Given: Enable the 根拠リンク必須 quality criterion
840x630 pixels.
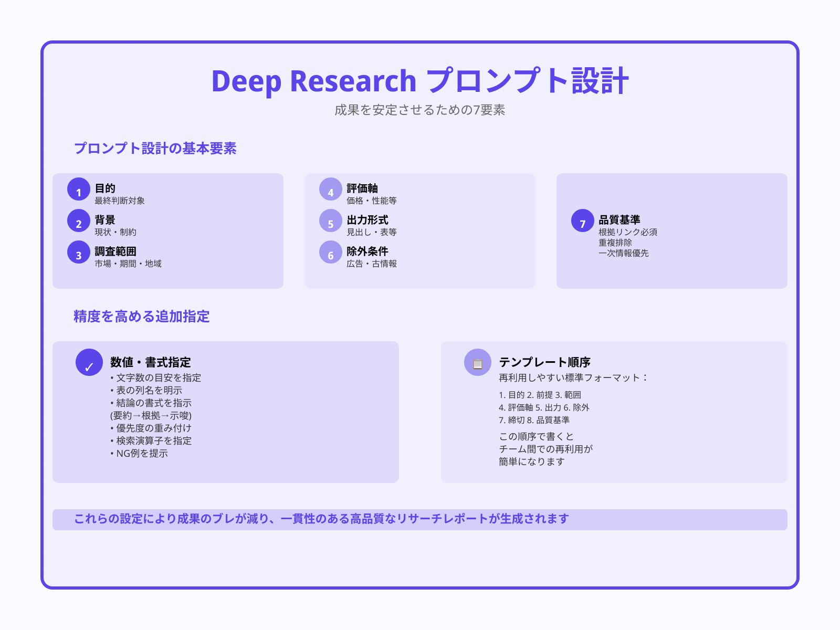Looking at the screenshot, I should (628, 231).
